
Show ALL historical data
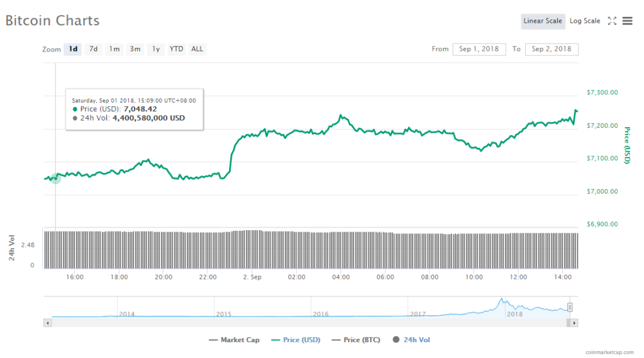(x=197, y=49)
